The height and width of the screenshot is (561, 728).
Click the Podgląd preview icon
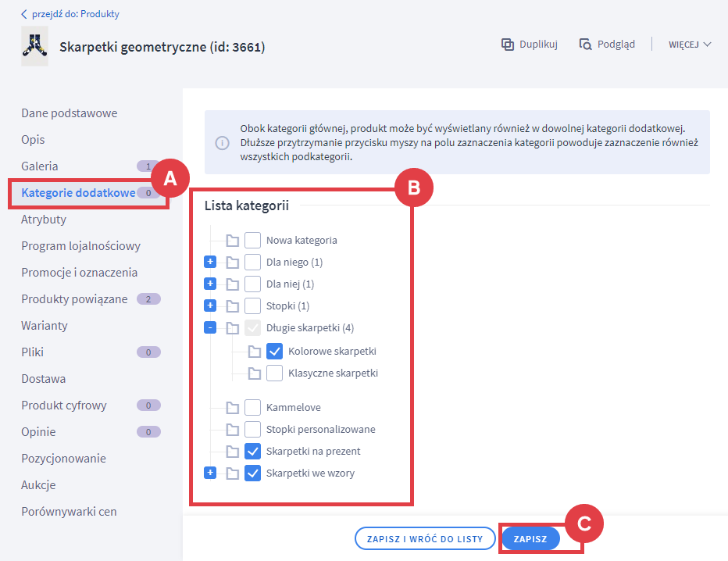[x=586, y=45]
